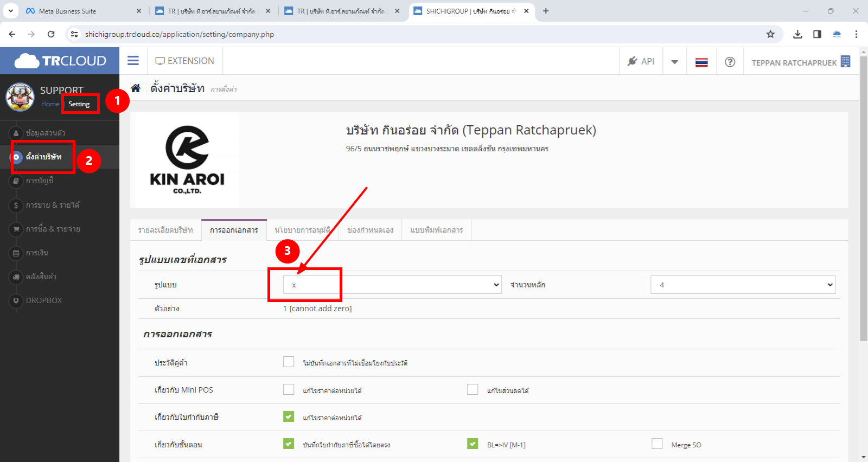
Task: Open the จำนวนหลัก digits dropdown
Action: tap(743, 285)
